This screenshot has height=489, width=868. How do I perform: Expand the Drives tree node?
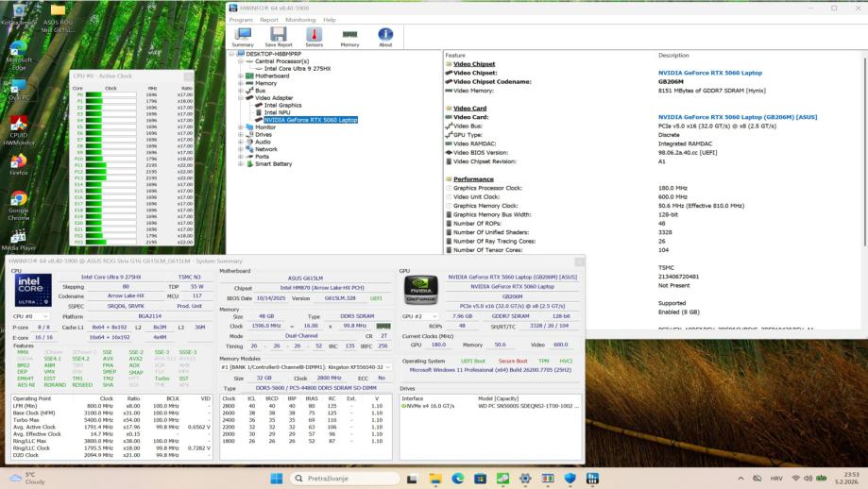240,134
